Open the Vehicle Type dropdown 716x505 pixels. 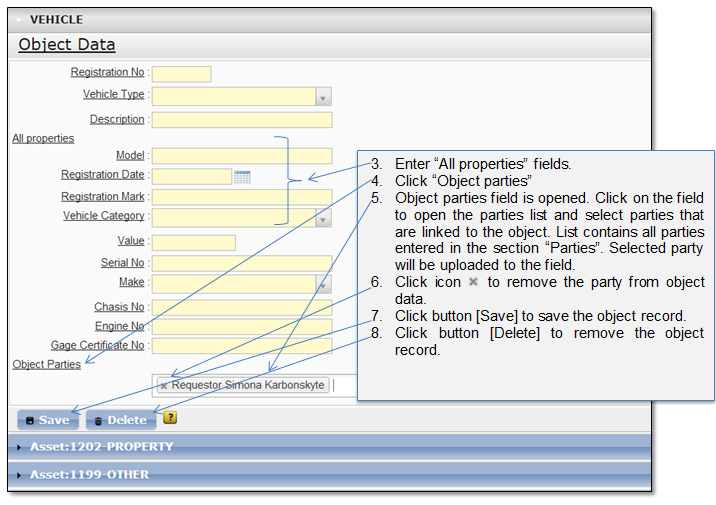tap(323, 97)
